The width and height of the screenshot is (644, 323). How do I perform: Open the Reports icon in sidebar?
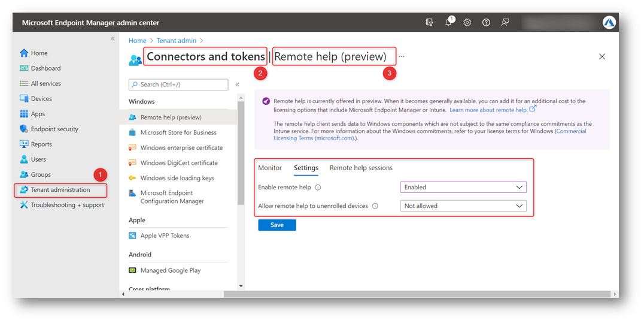pos(24,144)
